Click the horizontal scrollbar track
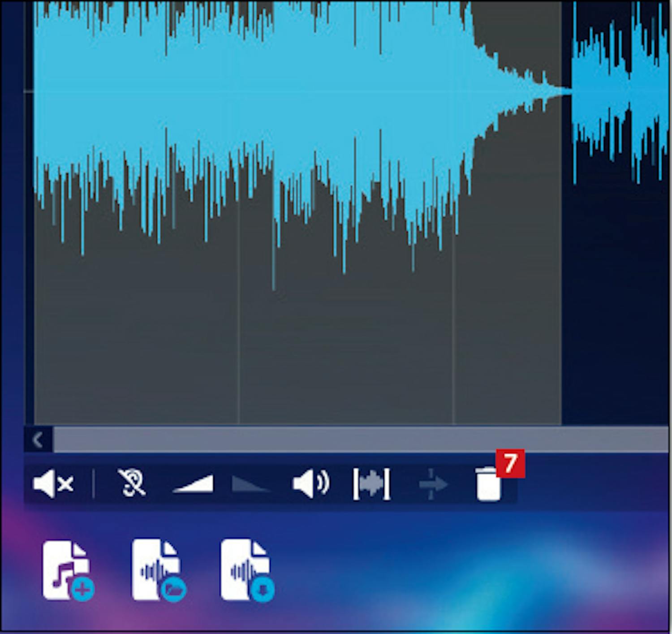 coord(358,440)
